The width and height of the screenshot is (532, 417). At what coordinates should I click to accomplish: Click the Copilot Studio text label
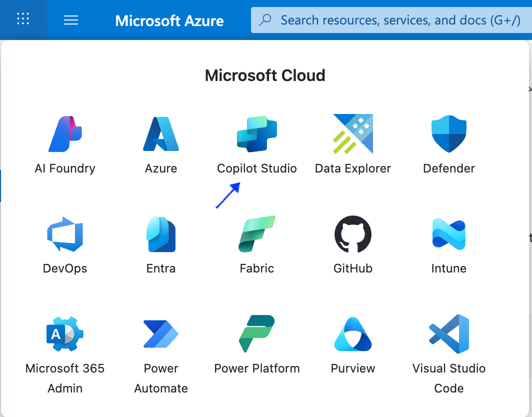click(x=257, y=168)
